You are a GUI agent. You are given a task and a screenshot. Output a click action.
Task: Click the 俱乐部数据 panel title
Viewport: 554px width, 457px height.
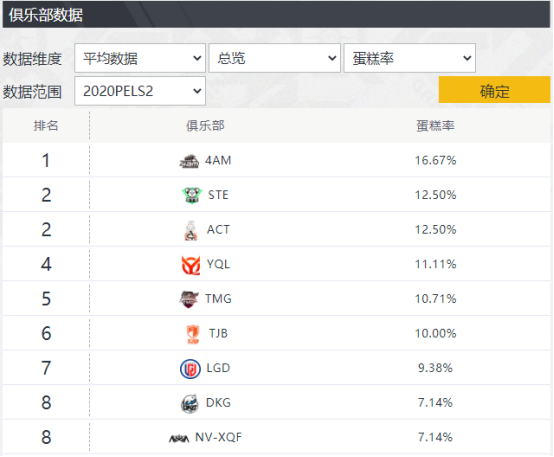click(46, 15)
